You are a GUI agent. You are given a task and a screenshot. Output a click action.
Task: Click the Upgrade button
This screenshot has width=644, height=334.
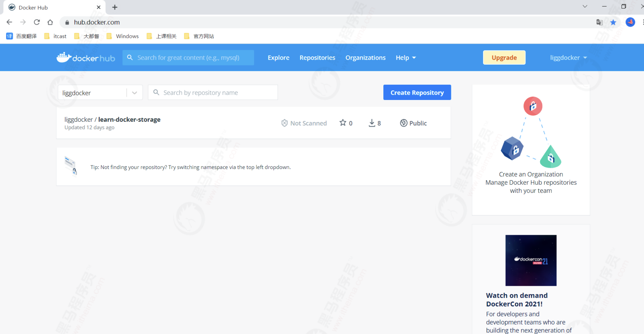click(504, 58)
